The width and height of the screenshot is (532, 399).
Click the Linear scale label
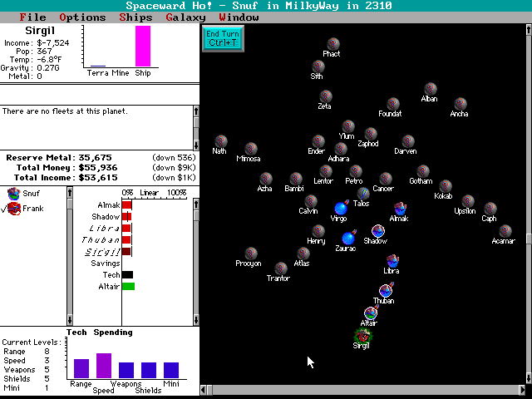(149, 193)
